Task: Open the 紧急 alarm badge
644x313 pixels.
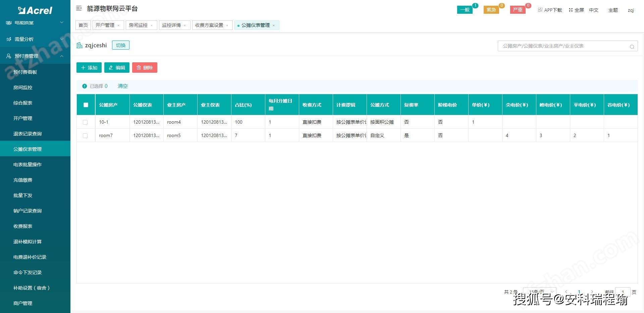Action: coord(491,10)
